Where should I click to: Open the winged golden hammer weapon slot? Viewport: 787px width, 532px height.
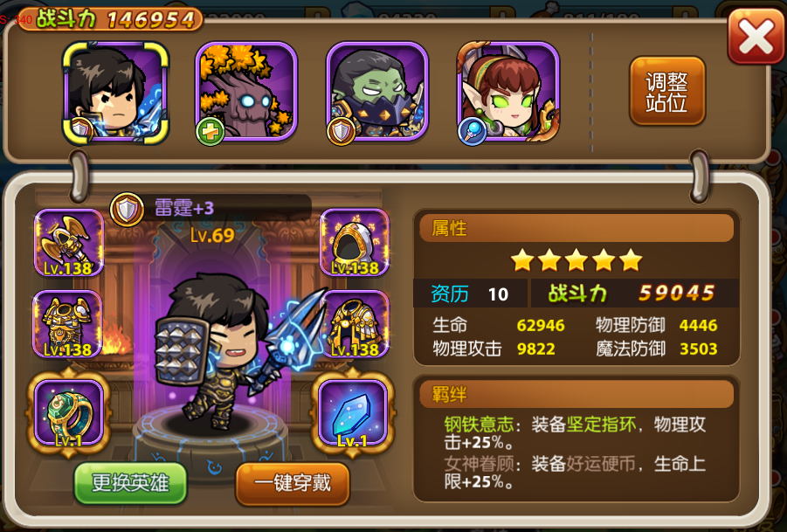click(69, 243)
